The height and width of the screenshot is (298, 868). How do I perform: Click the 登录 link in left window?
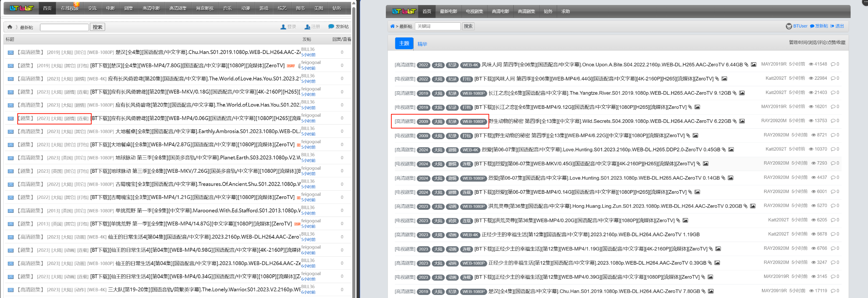(x=292, y=27)
